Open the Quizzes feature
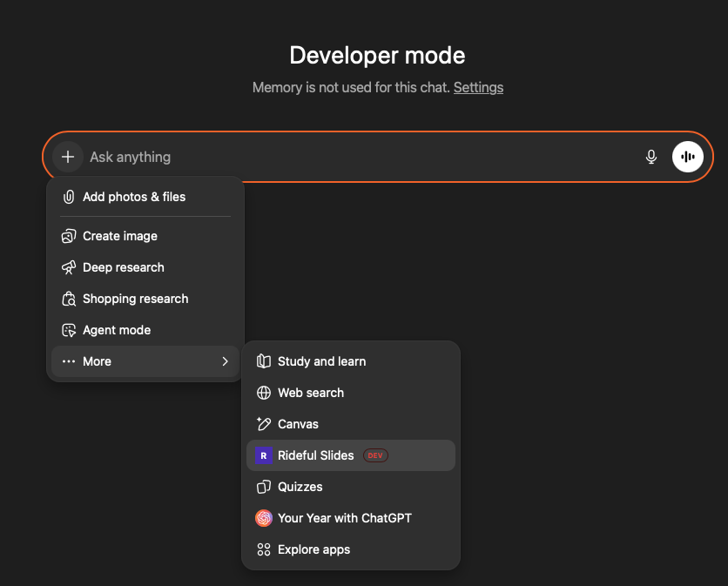This screenshot has height=586, width=728. point(299,487)
